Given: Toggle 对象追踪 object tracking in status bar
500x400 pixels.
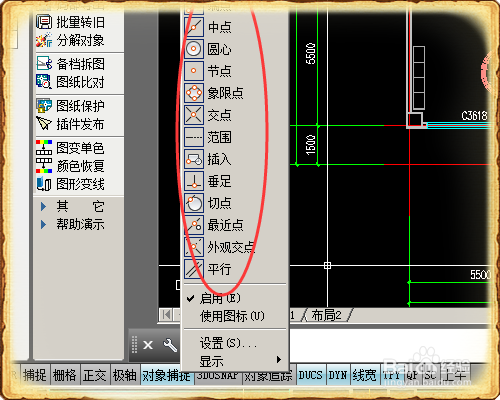Looking at the screenshot, I should coord(269,377).
